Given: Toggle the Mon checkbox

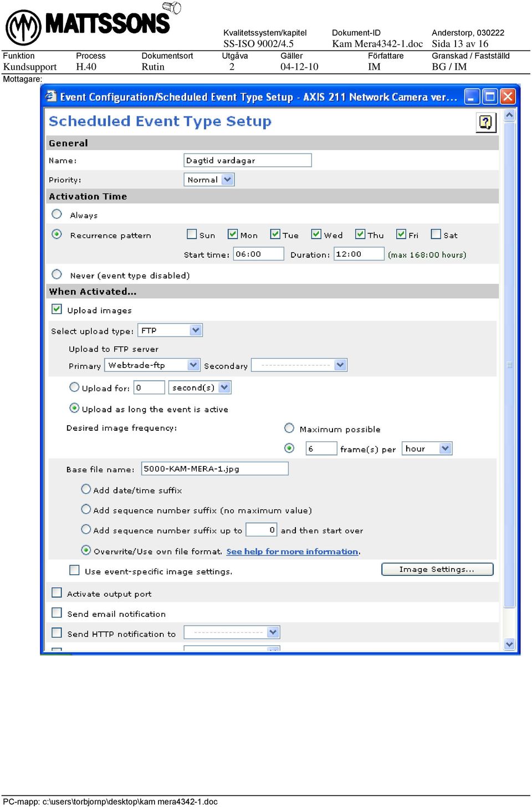Looking at the screenshot, I should coord(233,234).
